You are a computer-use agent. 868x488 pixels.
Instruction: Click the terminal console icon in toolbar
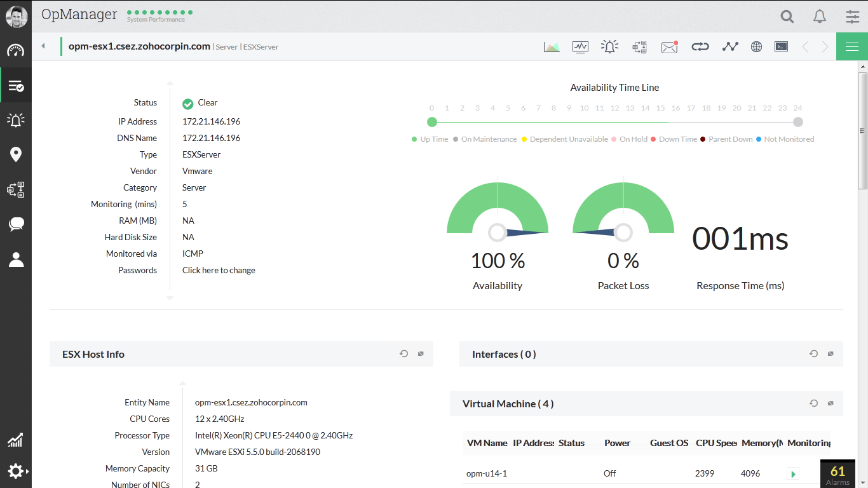pyautogui.click(x=781, y=46)
